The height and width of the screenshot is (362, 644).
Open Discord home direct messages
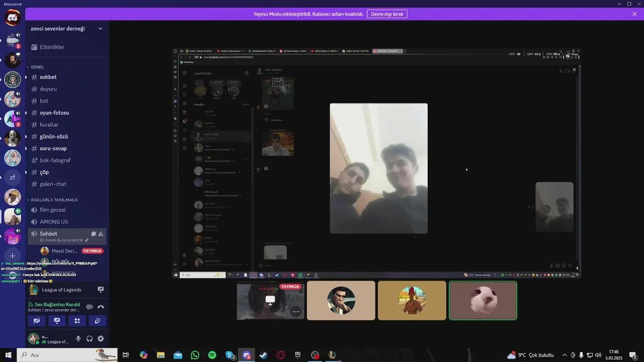pyautogui.click(x=13, y=18)
